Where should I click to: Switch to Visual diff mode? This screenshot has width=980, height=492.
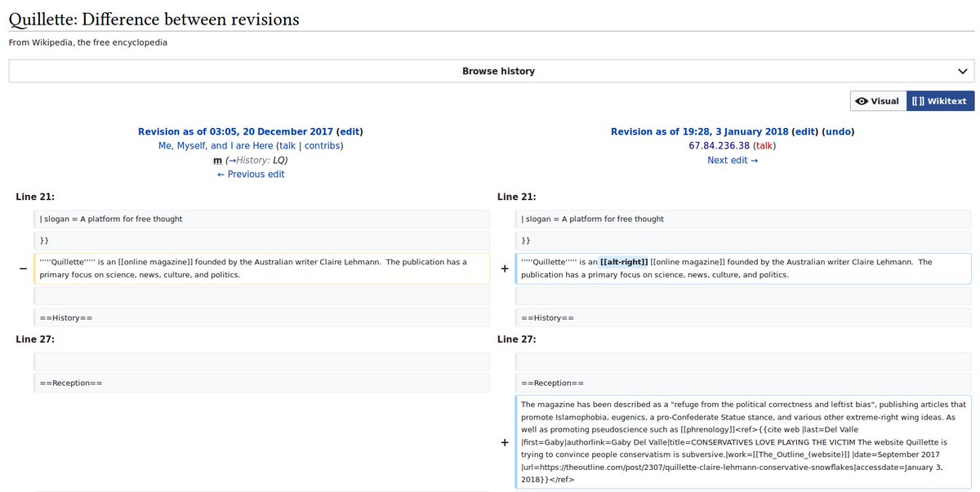pyautogui.click(x=878, y=101)
